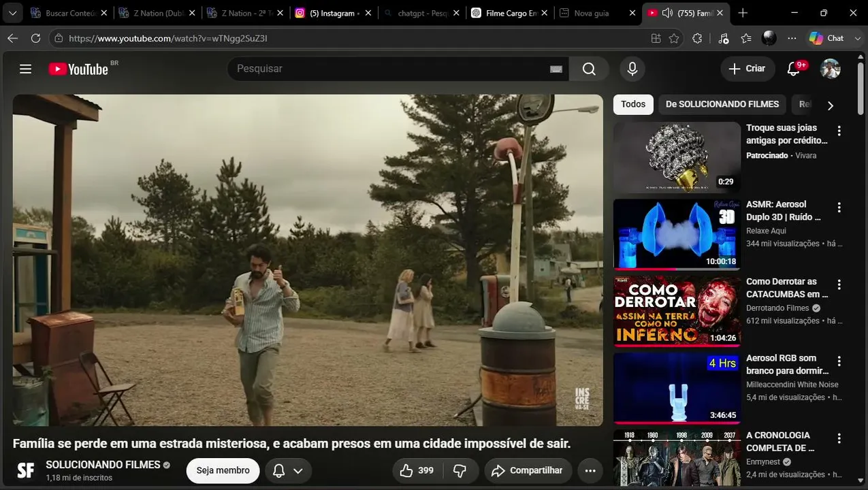The height and width of the screenshot is (490, 868).
Task: Open ASMR Aerosol Duplo 3D thumbnail
Action: pos(677,234)
